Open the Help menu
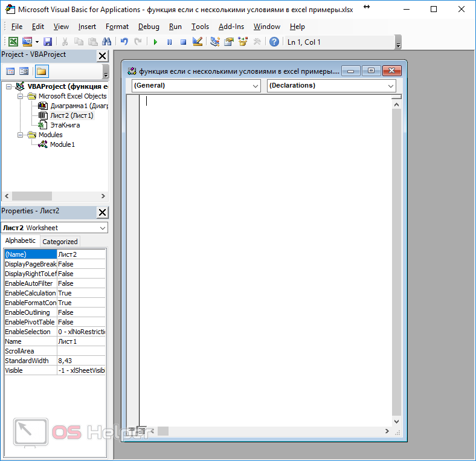The width and height of the screenshot is (476, 461). pos(297,27)
